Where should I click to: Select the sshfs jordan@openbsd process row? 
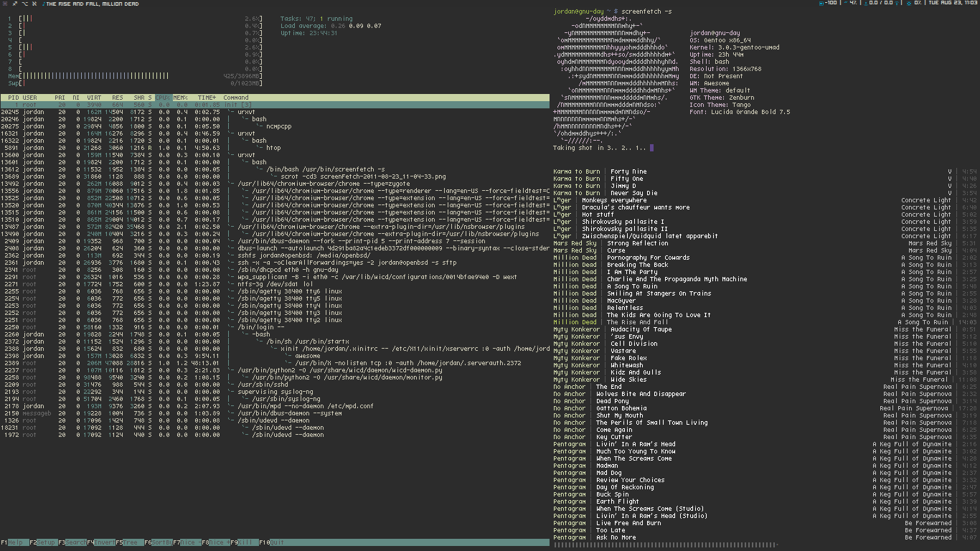click(x=275, y=255)
